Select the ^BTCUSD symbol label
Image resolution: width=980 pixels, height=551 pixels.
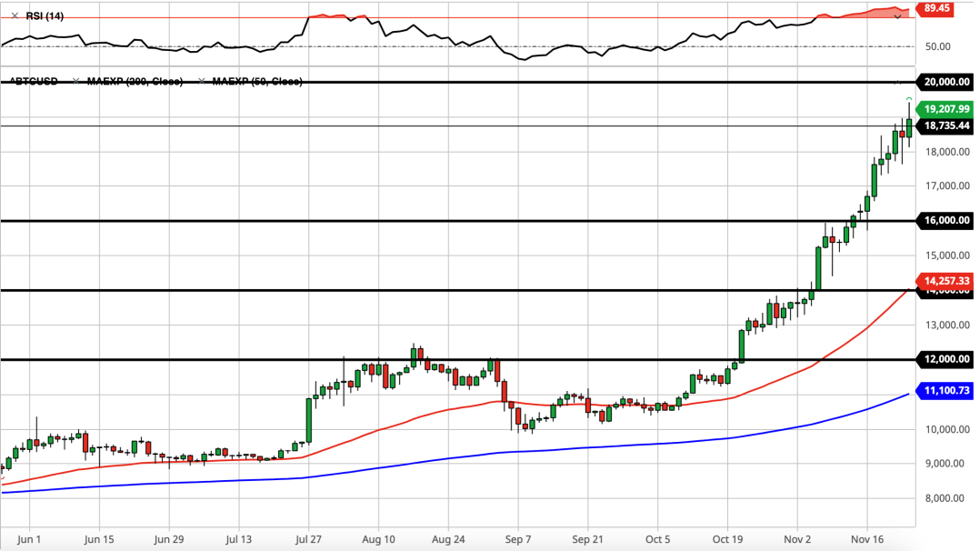[x=34, y=81]
